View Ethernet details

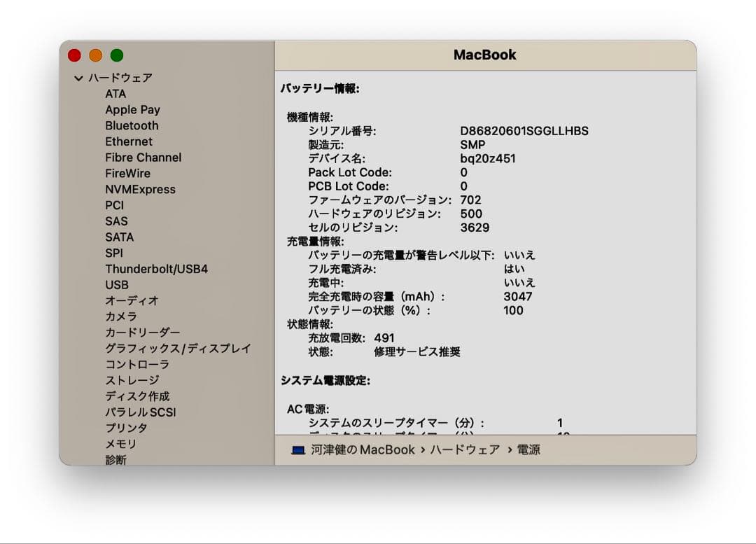point(129,141)
